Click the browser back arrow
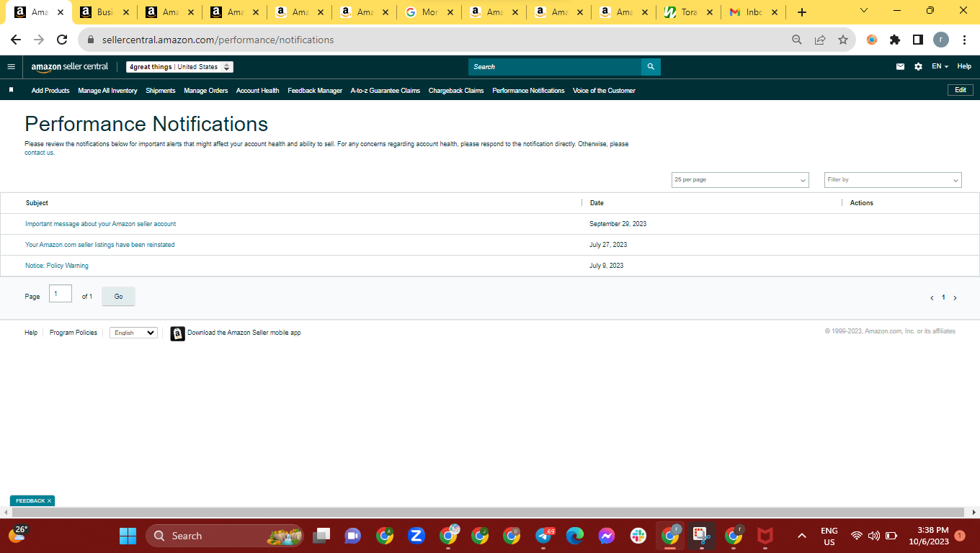 pos(16,40)
